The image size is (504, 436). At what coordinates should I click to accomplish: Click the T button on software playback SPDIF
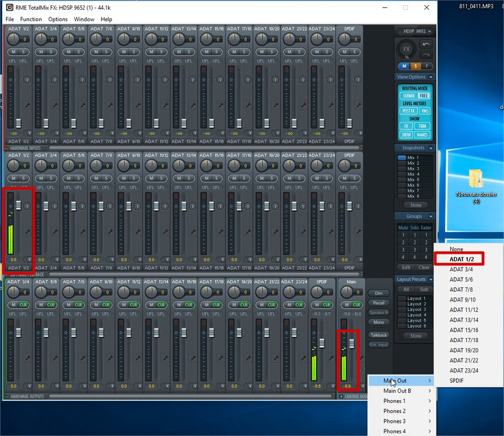coord(358,206)
